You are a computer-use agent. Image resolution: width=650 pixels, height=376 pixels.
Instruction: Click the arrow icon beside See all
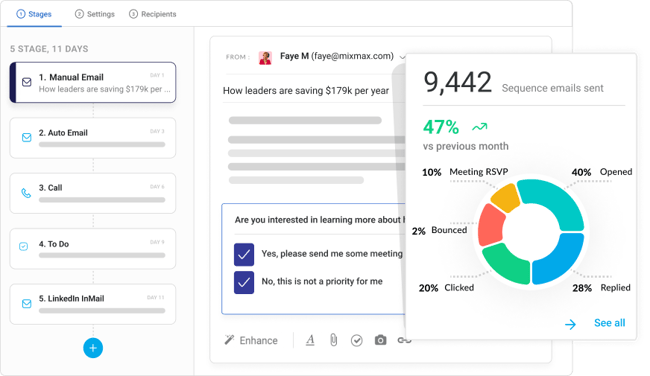(x=570, y=324)
